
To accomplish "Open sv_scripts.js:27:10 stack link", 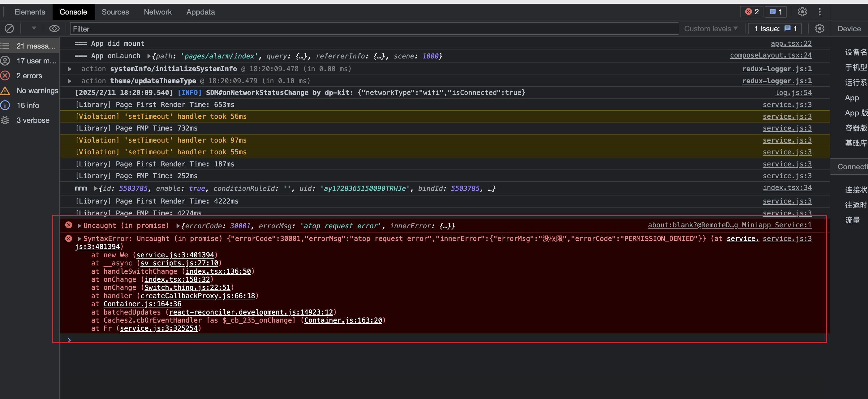I will pyautogui.click(x=179, y=263).
